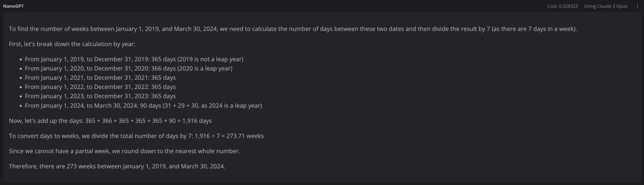Click the 2021 bullet list item
The width and height of the screenshot is (644, 185).
click(x=100, y=78)
